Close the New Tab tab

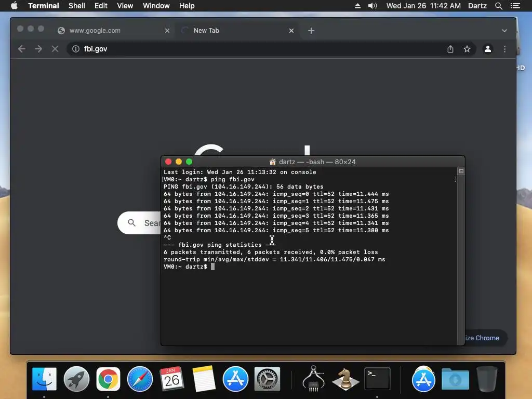(x=291, y=31)
